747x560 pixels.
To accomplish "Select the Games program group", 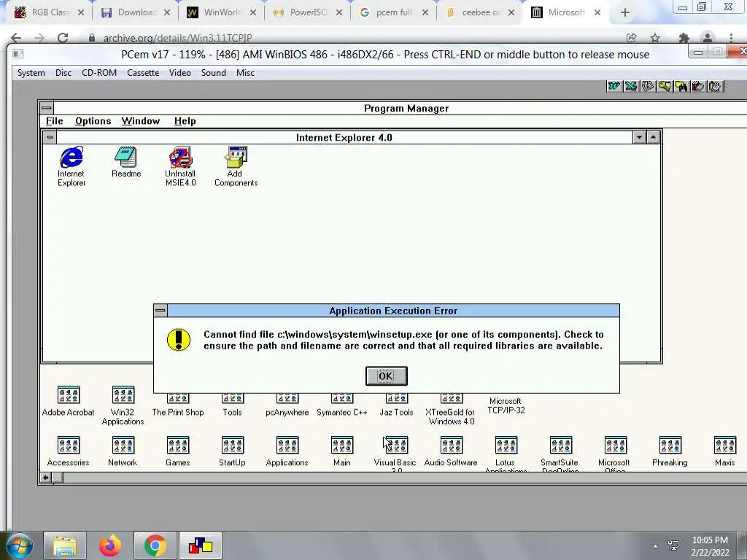I will [x=178, y=451].
